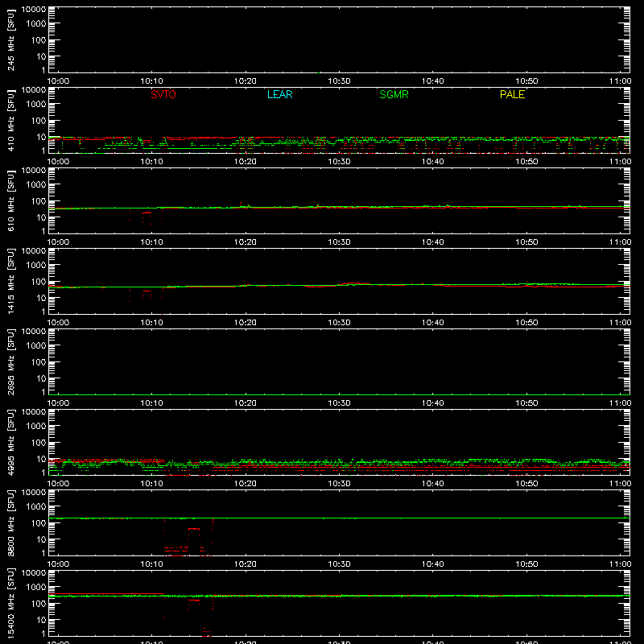Click 10:10 tick below the 1415 MHz panel

152,323
